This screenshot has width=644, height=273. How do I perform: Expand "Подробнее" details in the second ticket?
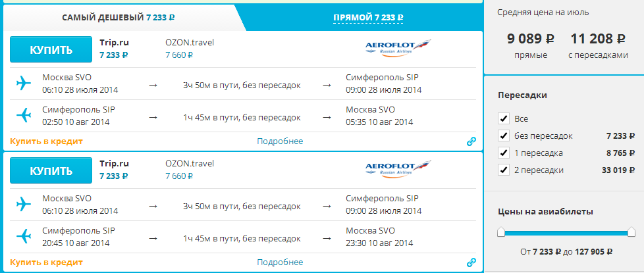pyautogui.click(x=280, y=262)
